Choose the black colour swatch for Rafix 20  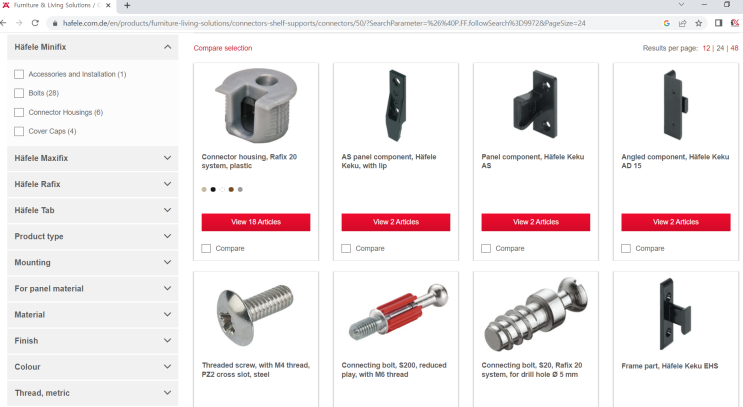click(213, 190)
